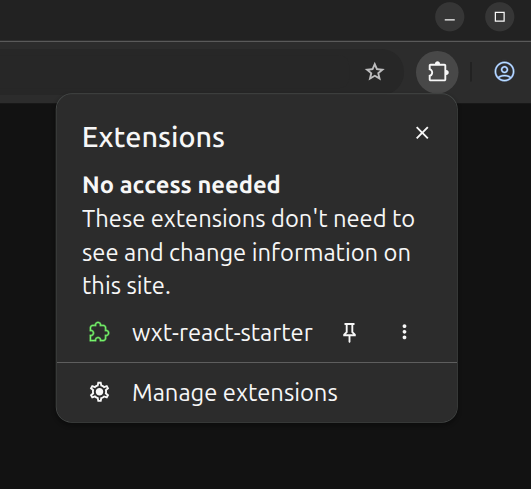Select the wxt-react-starter extension name
The image size is (531, 489).
click(x=222, y=333)
